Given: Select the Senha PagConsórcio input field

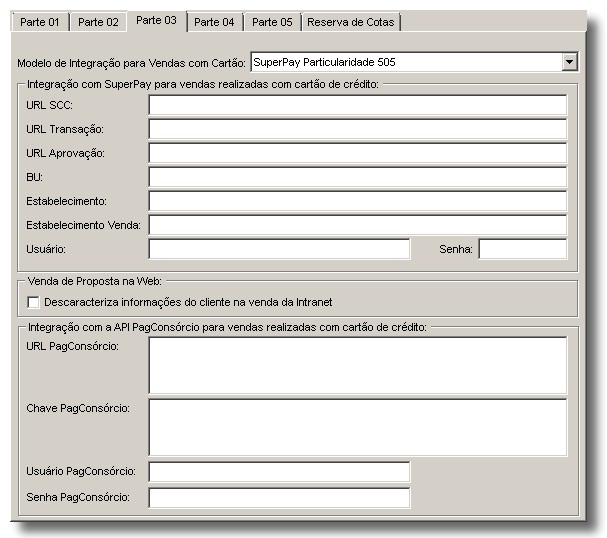Looking at the screenshot, I should (x=279, y=498).
